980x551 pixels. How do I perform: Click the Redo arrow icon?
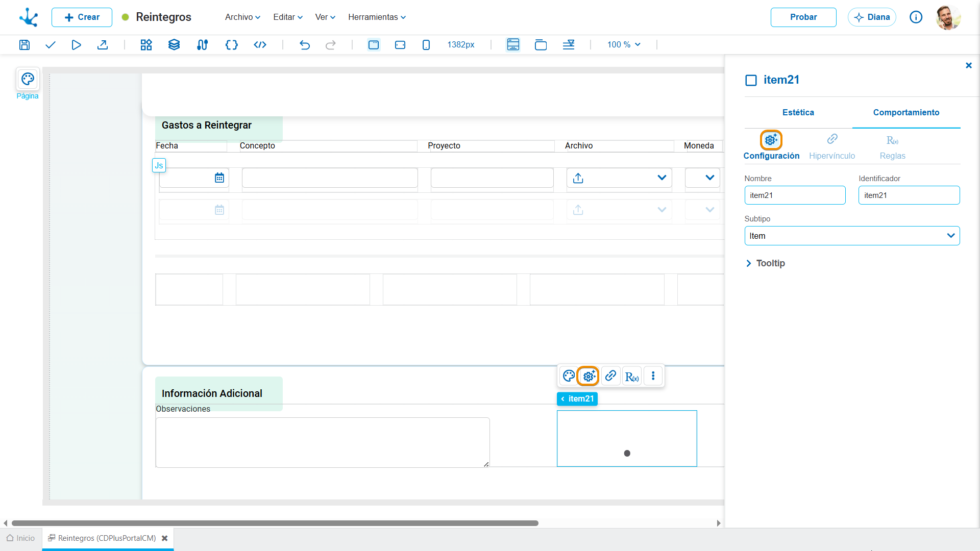click(x=331, y=45)
